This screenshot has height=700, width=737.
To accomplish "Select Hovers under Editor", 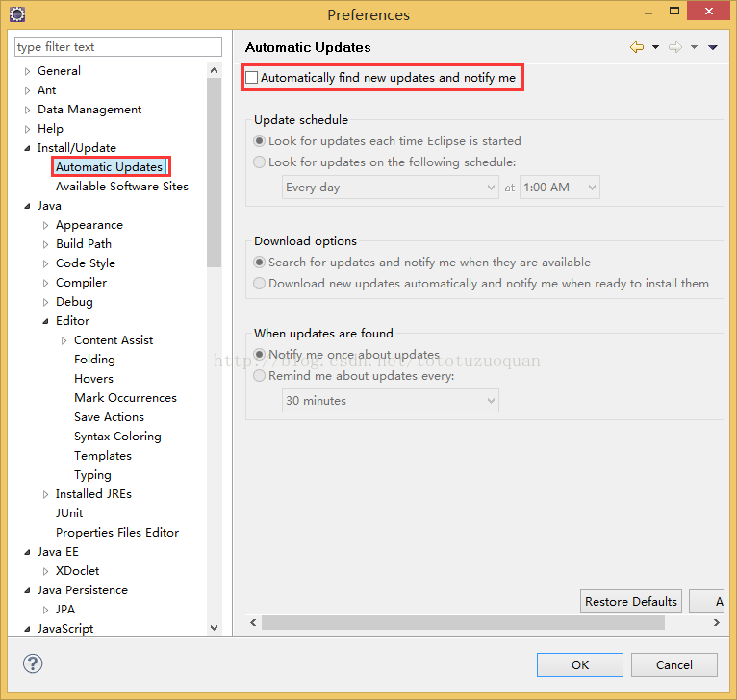I will pos(93,379).
